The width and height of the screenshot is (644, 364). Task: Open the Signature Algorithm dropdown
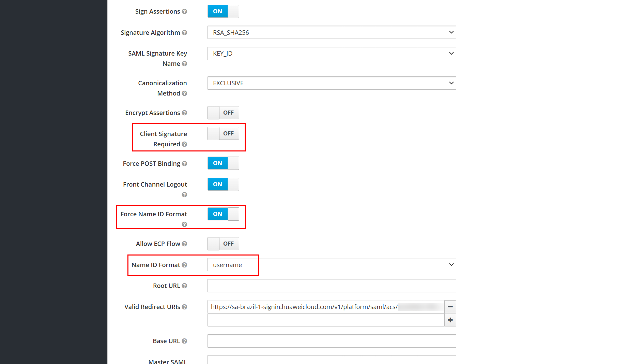tap(332, 32)
